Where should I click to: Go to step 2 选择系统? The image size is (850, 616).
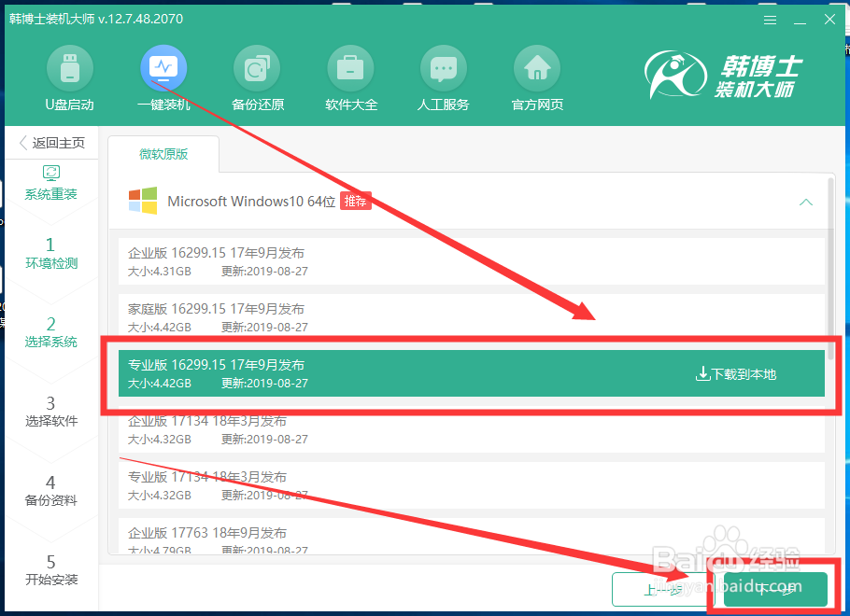coord(51,332)
